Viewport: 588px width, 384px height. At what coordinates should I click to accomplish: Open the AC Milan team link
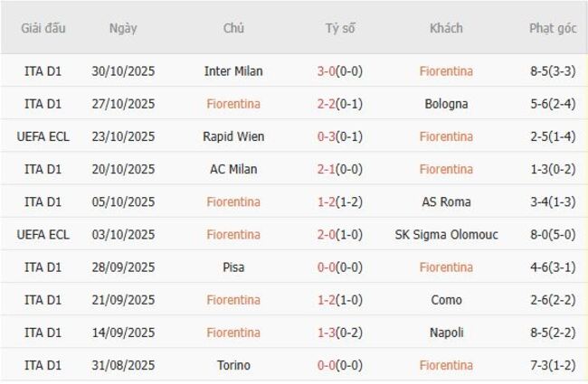point(233,169)
